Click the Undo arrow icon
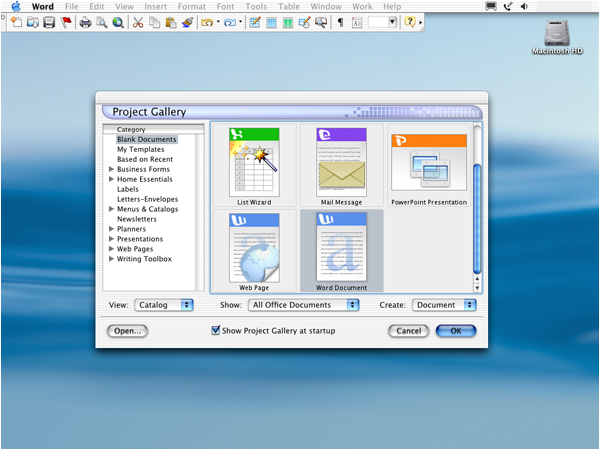This screenshot has height=450, width=600. pos(207,23)
